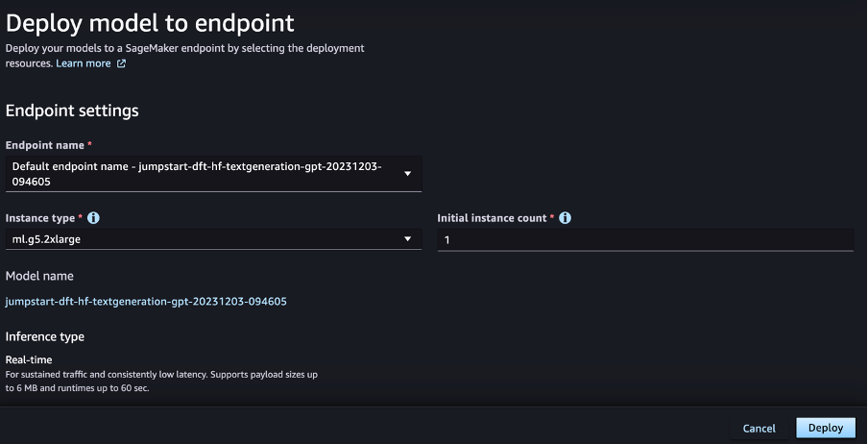Click the Model name label
The image size is (868, 444).
(39, 276)
